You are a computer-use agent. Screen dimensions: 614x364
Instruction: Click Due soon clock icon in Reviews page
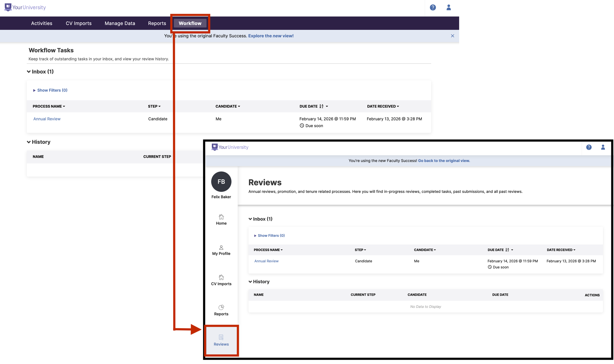pos(490,267)
